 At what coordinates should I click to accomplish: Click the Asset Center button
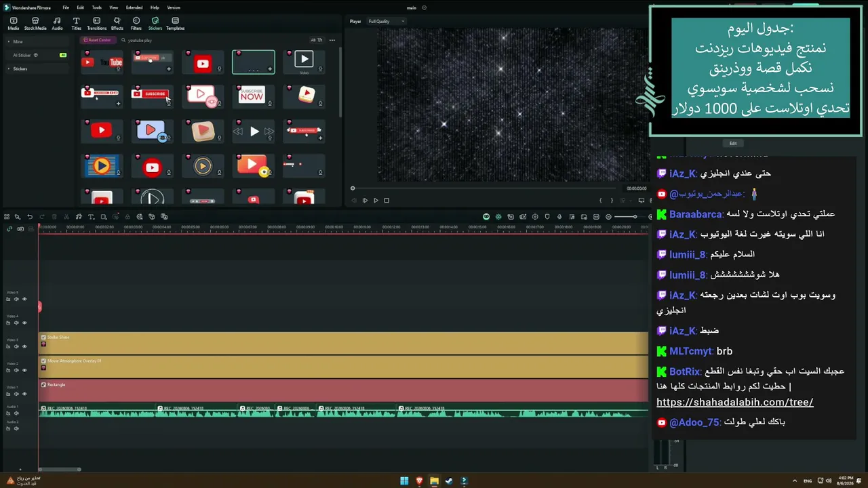(x=97, y=40)
